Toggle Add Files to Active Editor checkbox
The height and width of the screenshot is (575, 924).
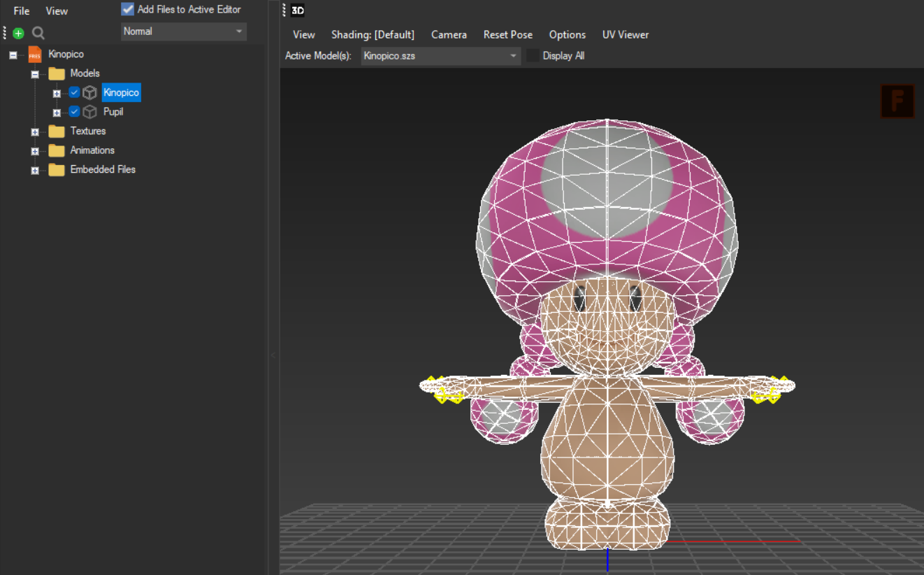point(128,9)
